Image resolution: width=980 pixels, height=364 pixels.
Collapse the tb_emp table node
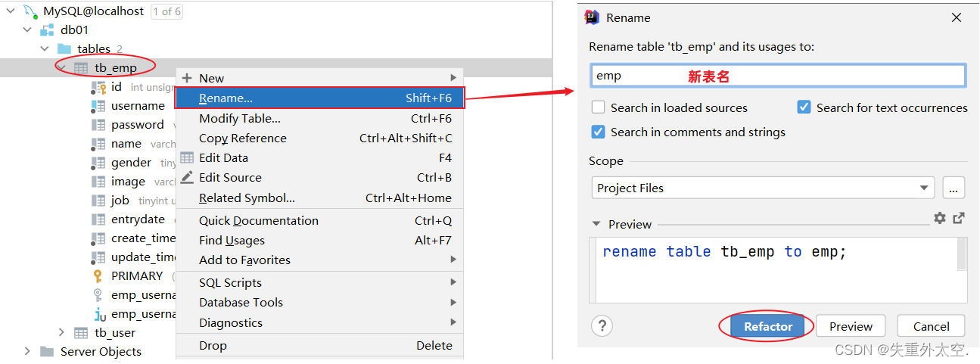point(62,68)
